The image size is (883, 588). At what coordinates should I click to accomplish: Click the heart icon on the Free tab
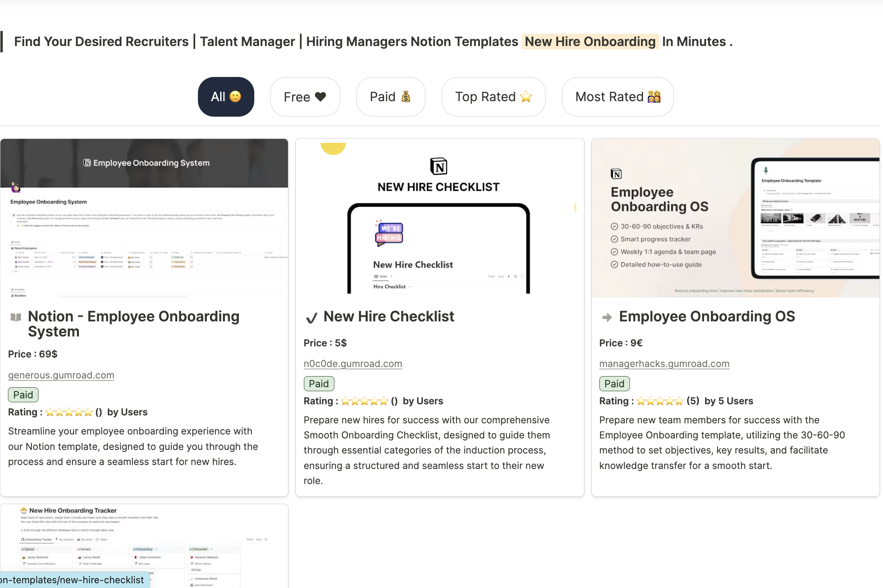pyautogui.click(x=320, y=97)
